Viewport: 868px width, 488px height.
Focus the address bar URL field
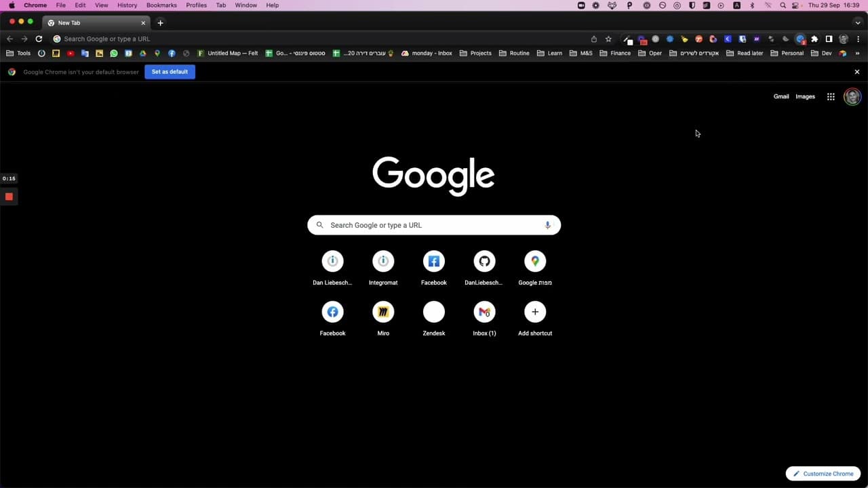[x=319, y=39]
